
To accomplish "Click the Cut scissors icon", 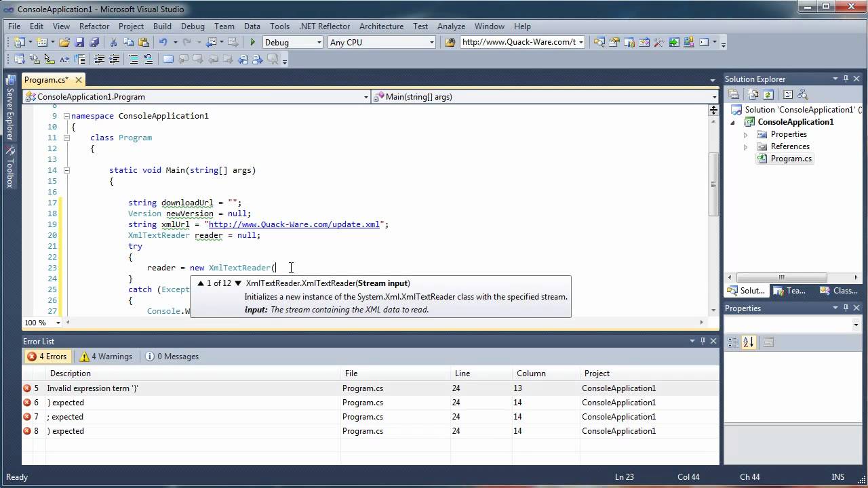I will 113,42.
